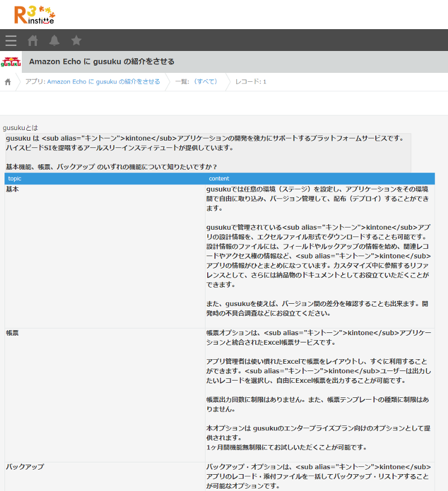
Task: Click the R3 institute logo
Action: (35, 15)
